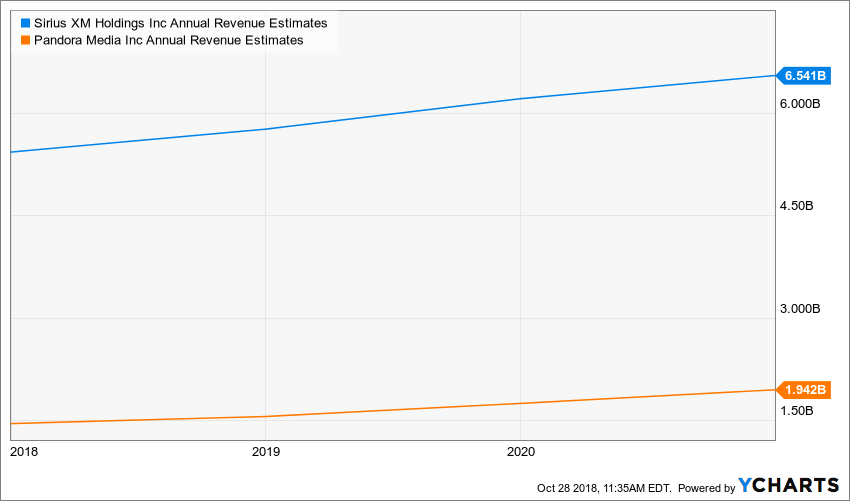Click the orange 1.942B value tag
The width and height of the screenshot is (850, 501).
[x=804, y=389]
